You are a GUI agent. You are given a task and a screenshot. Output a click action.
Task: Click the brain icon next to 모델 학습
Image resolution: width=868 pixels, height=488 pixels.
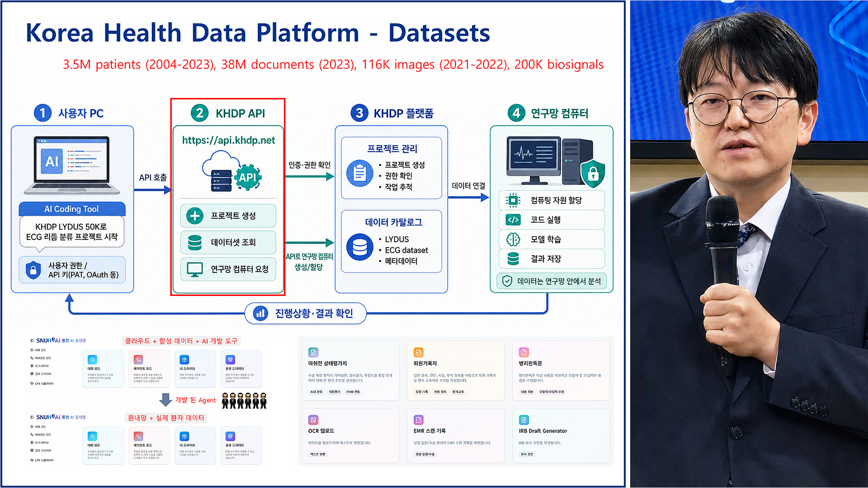[513, 239]
